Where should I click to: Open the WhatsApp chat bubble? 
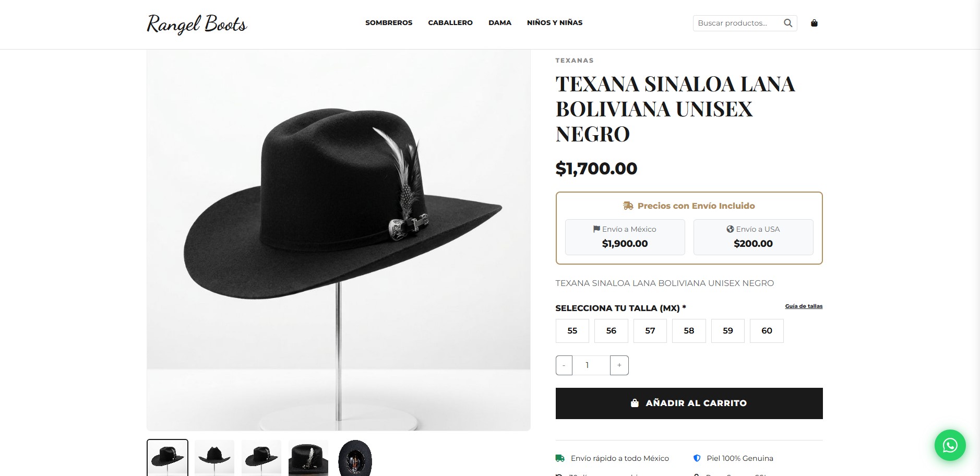[950, 445]
